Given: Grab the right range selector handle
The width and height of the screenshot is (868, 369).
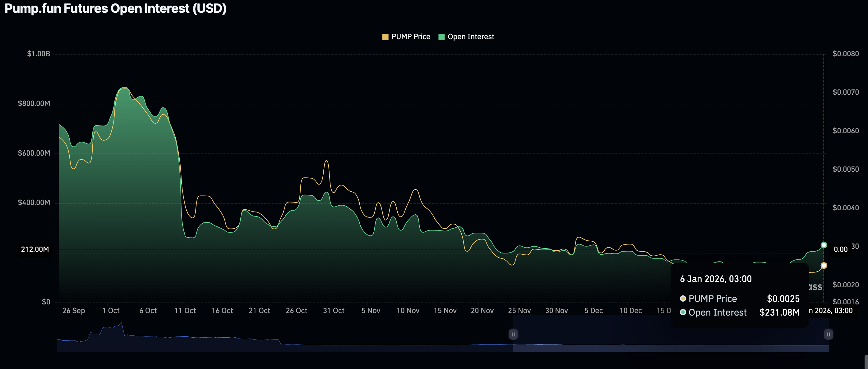Looking at the screenshot, I should click(828, 334).
